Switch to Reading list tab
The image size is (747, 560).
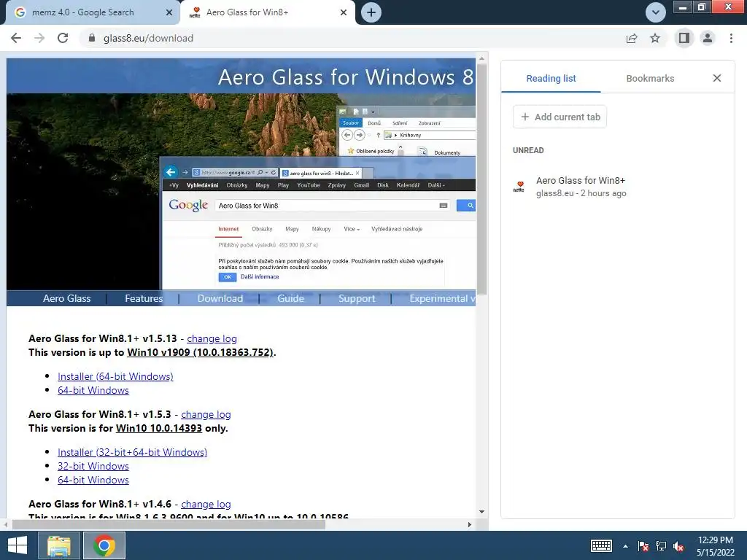click(551, 79)
